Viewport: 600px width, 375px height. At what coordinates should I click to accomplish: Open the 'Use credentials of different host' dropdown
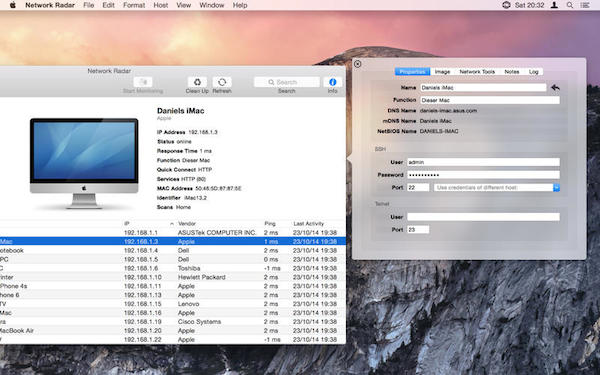[x=497, y=188]
